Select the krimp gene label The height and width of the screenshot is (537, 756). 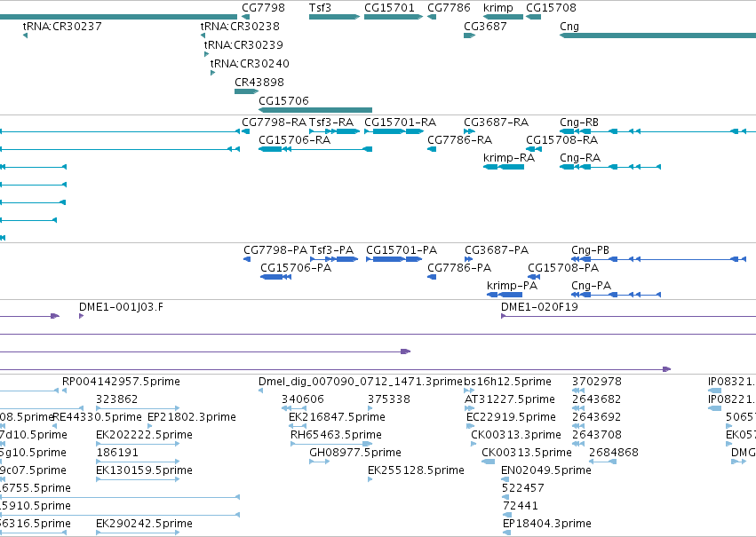point(498,8)
